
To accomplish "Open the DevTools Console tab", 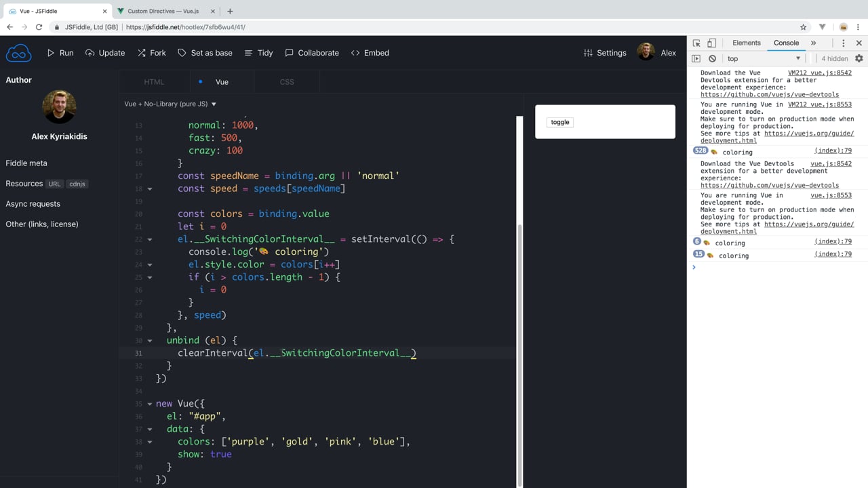I will (787, 43).
